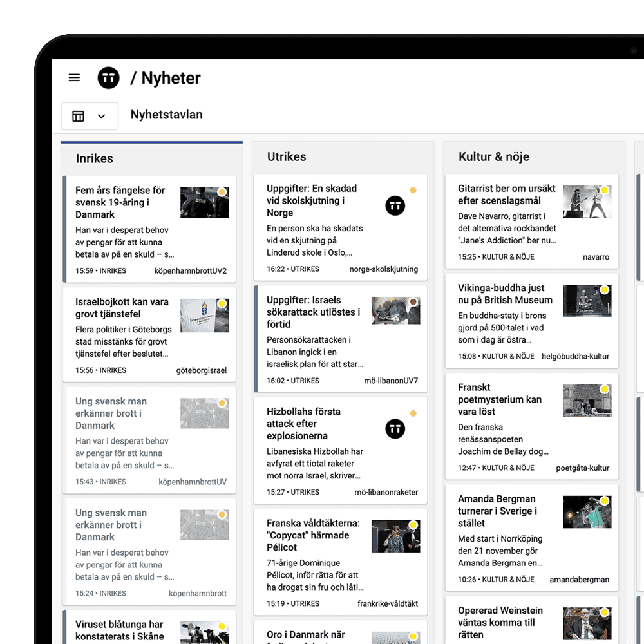Open the Viruset blåtunga card
The height and width of the screenshot is (644, 644).
[x=120, y=630]
